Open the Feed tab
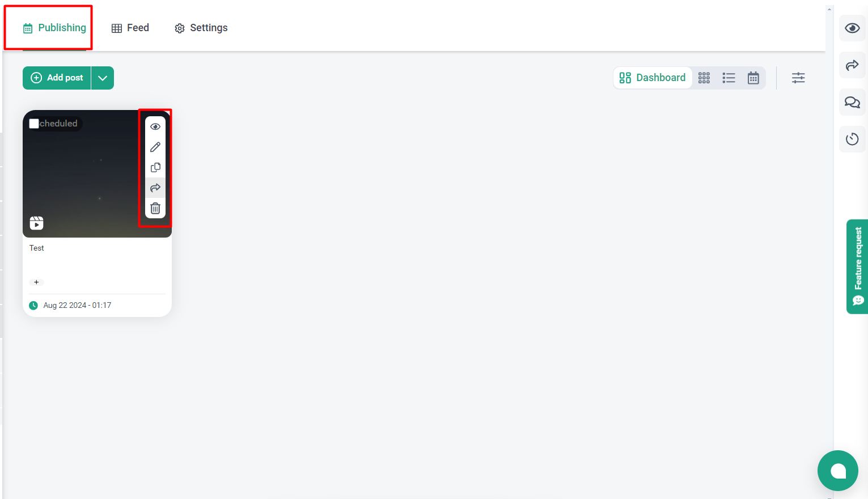This screenshot has height=499, width=868. pos(130,28)
